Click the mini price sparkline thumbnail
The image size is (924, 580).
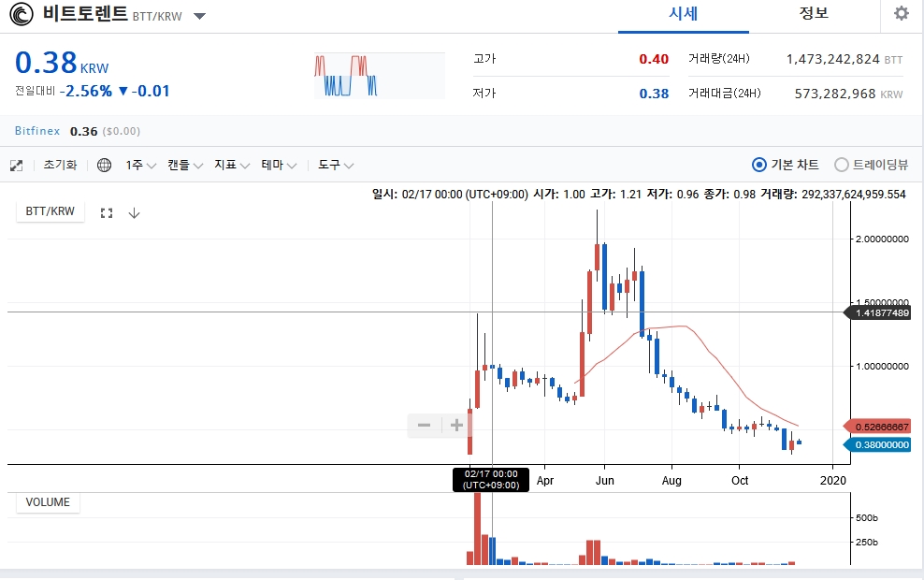(380, 76)
